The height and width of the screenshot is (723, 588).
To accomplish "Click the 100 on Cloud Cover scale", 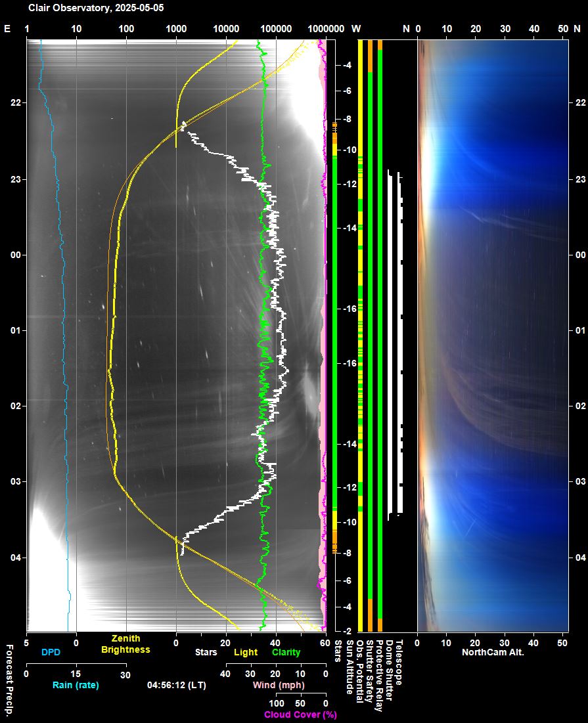I will (276, 704).
